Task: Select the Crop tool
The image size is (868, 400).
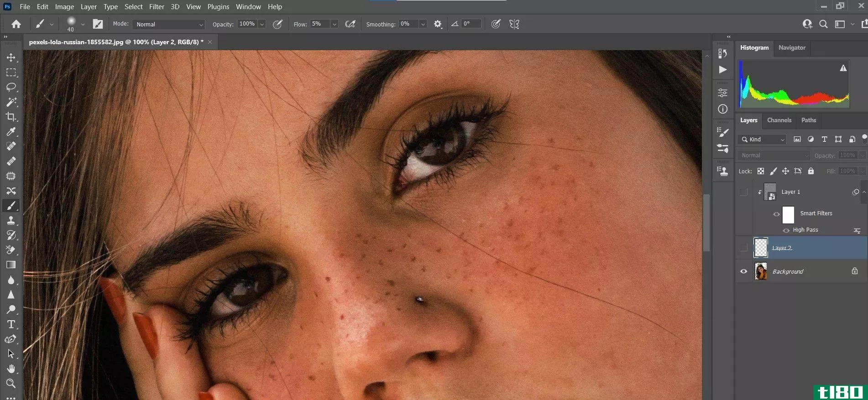Action: [11, 117]
